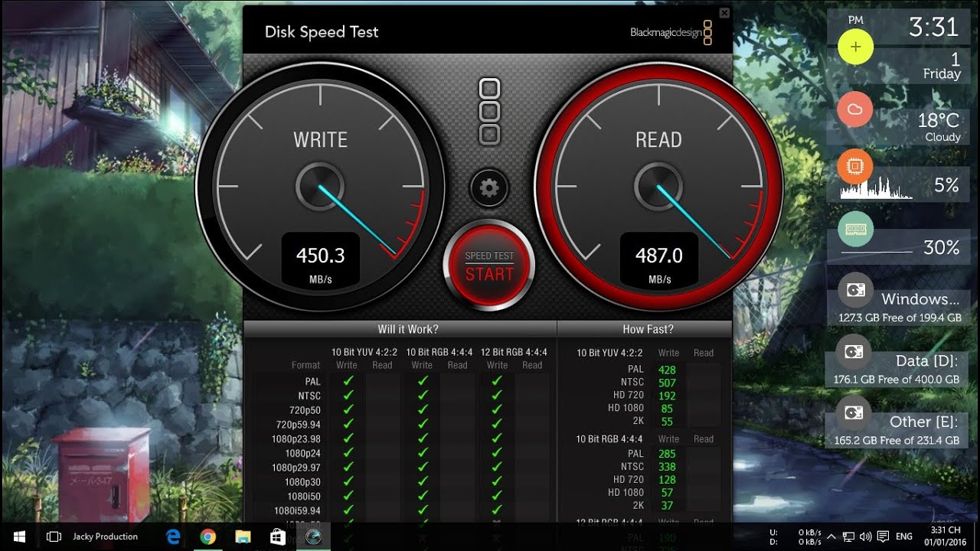This screenshot has width=980, height=551.
Task: Close the Disk Speed Test window
Action: click(x=724, y=13)
